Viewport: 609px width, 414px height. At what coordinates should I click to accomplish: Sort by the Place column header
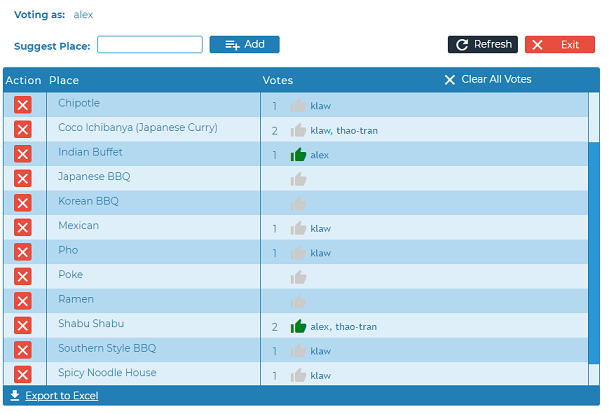point(64,80)
